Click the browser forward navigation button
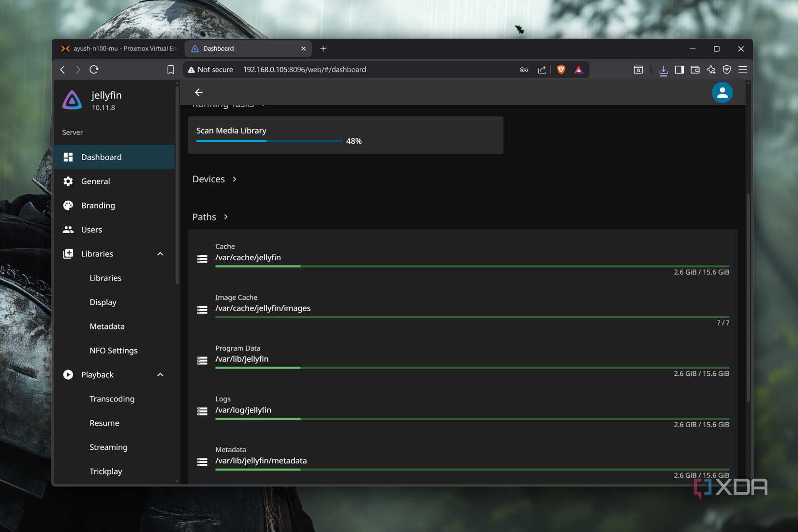 (x=78, y=70)
